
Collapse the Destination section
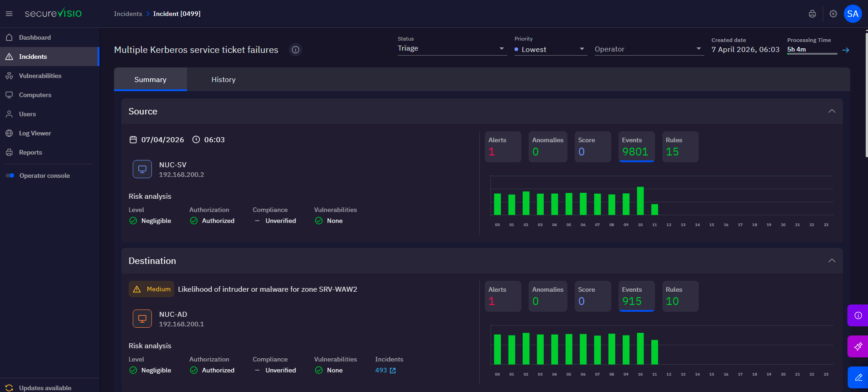coord(832,261)
